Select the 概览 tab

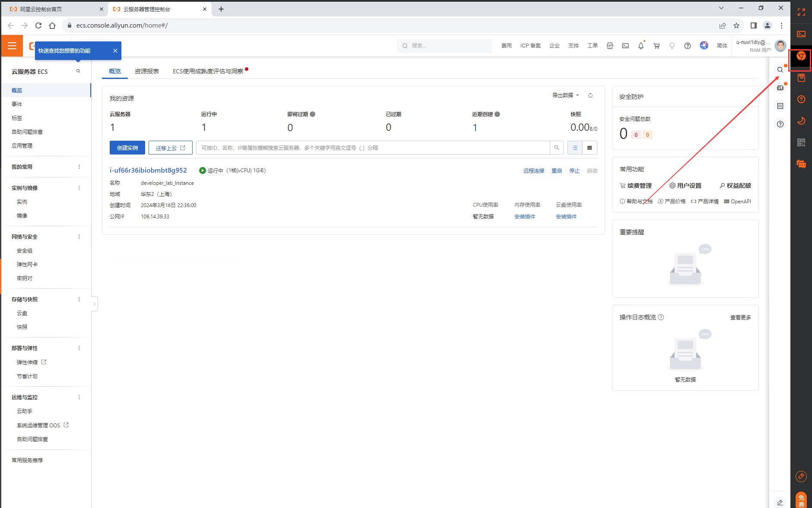pos(115,71)
